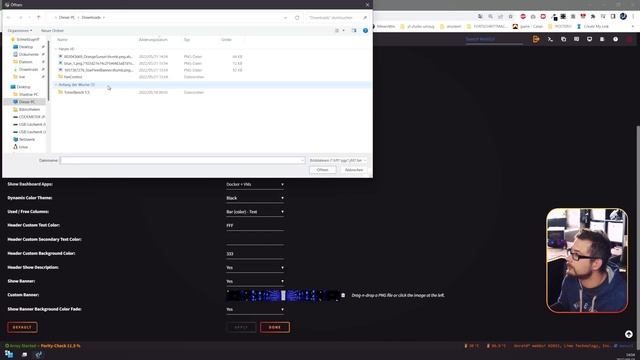
Task: Select the StarFieldBanner thumb PNG file
Action: pyautogui.click(x=96, y=70)
